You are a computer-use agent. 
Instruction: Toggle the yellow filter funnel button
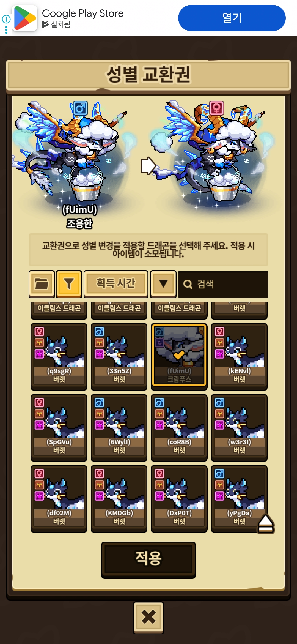pos(69,284)
